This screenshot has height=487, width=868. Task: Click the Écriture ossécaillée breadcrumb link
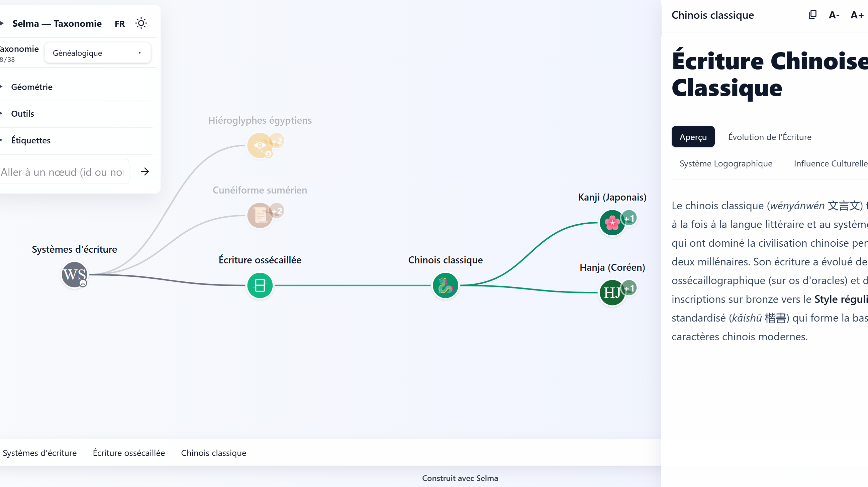click(129, 453)
